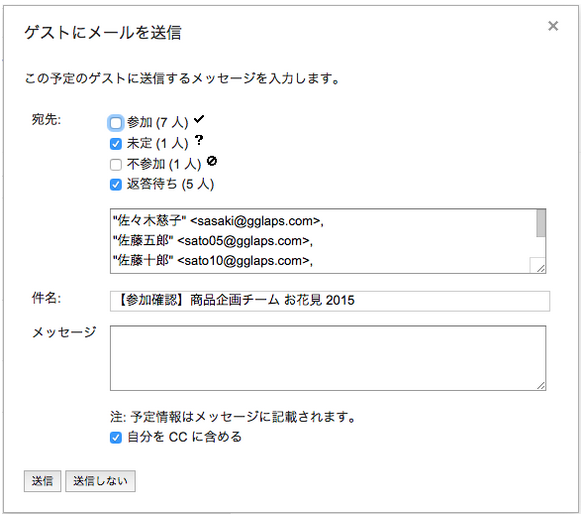Click the checkmark icon beside 参加

tap(199, 119)
